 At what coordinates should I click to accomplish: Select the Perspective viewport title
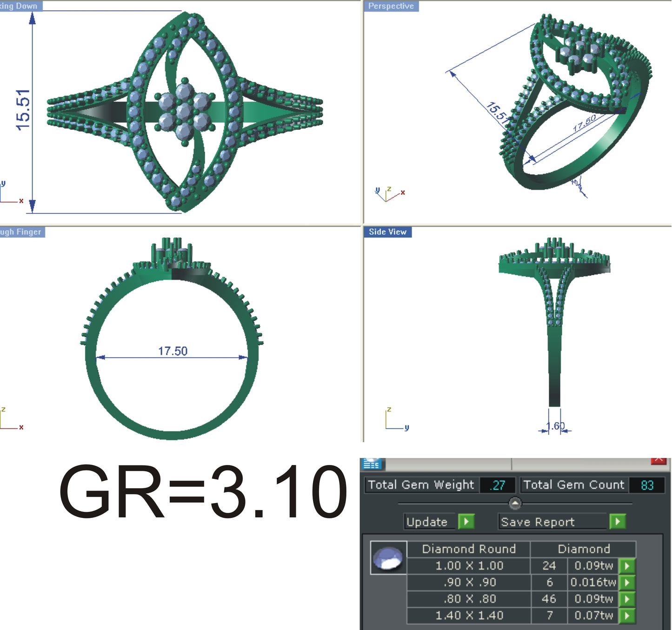coord(390,7)
